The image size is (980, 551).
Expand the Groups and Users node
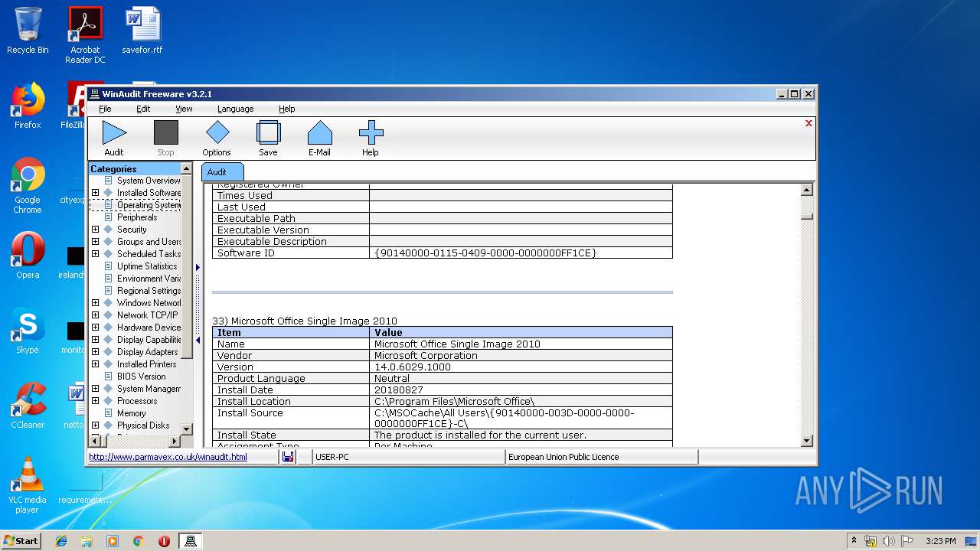tap(95, 242)
